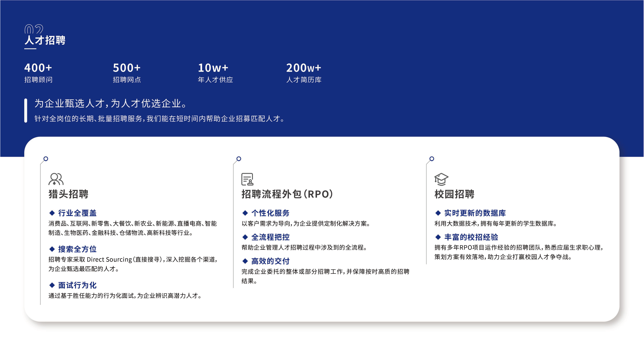Open the 猎头招聘 heading
Viewport: 644px width, 362px height.
[x=68, y=194]
